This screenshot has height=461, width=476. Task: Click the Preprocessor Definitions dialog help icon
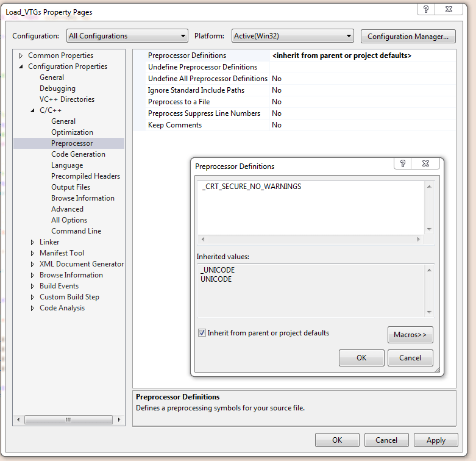402,163
